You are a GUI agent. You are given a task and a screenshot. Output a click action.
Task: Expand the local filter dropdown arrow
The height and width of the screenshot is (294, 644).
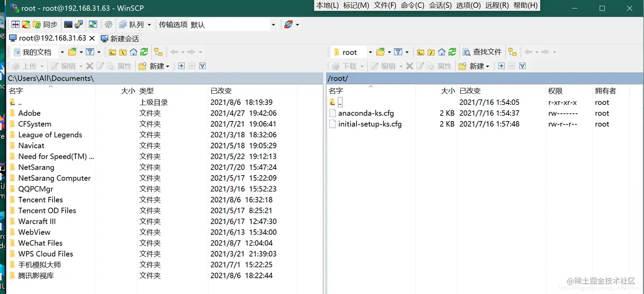[99, 52]
